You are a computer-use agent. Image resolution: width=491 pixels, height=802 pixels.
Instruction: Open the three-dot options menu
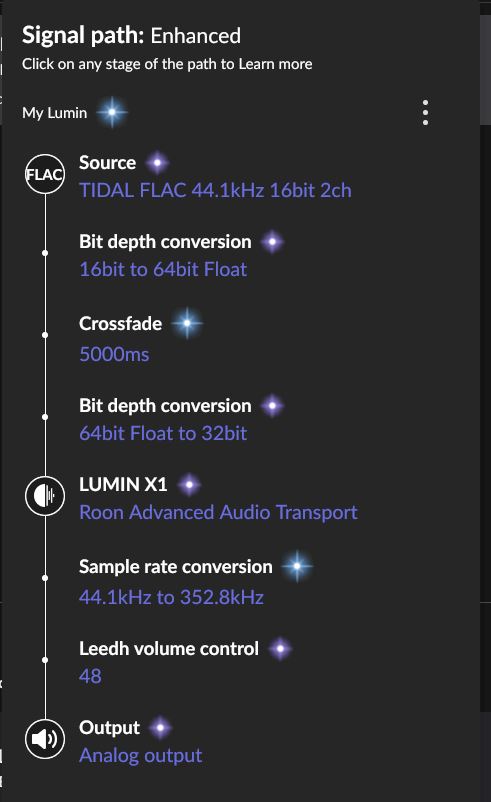coord(425,113)
